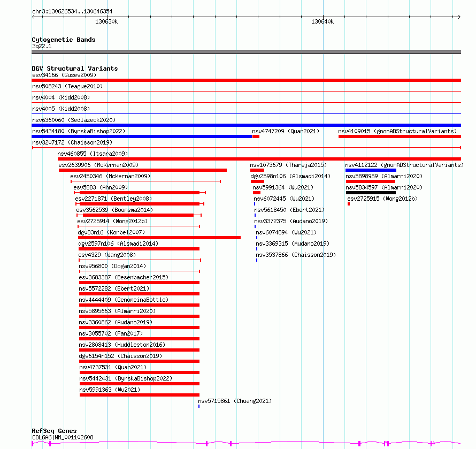
Task: Click esv3683387 (Besenbacher2015) label
Action: click(124, 277)
